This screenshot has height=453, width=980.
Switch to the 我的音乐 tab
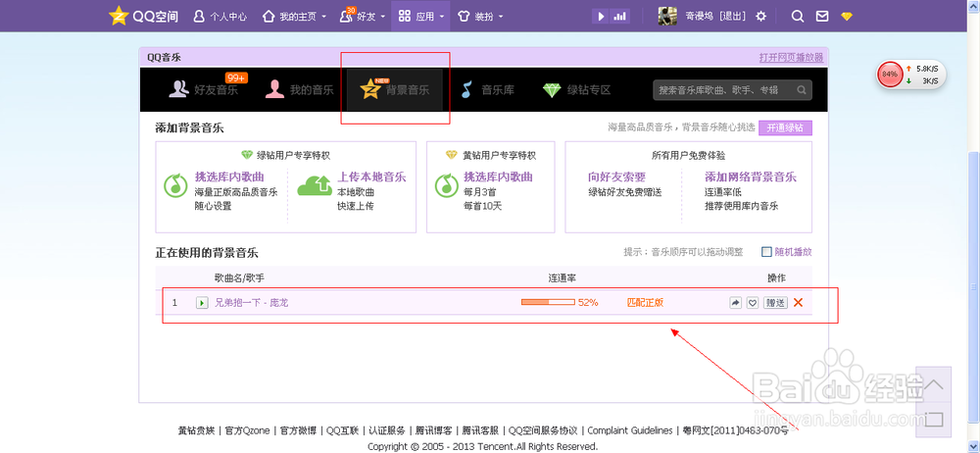[299, 89]
